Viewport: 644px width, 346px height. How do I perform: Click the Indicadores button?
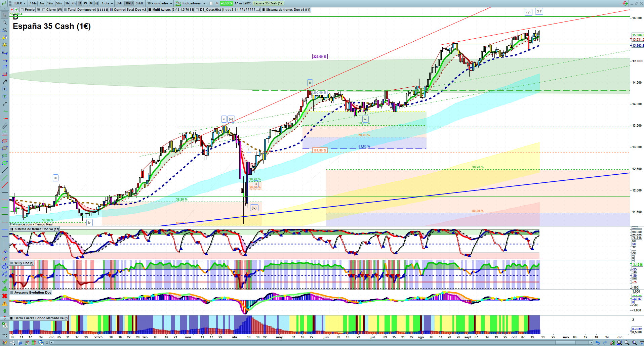[x=191, y=3]
